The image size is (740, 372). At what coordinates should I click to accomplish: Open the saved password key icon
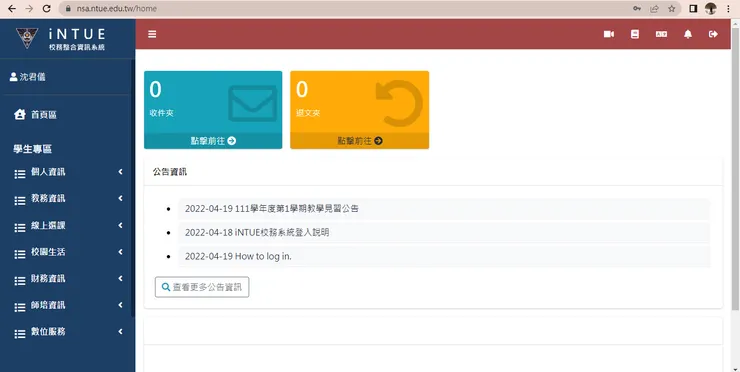(x=637, y=8)
